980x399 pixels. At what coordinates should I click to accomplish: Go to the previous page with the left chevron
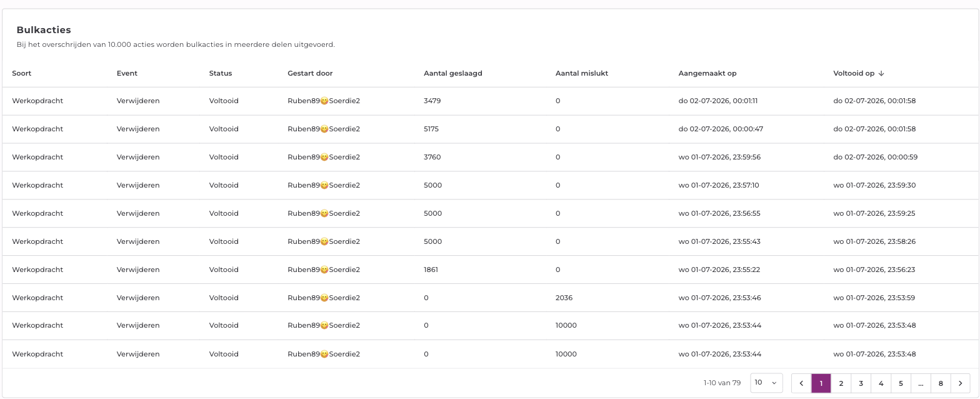(801, 383)
